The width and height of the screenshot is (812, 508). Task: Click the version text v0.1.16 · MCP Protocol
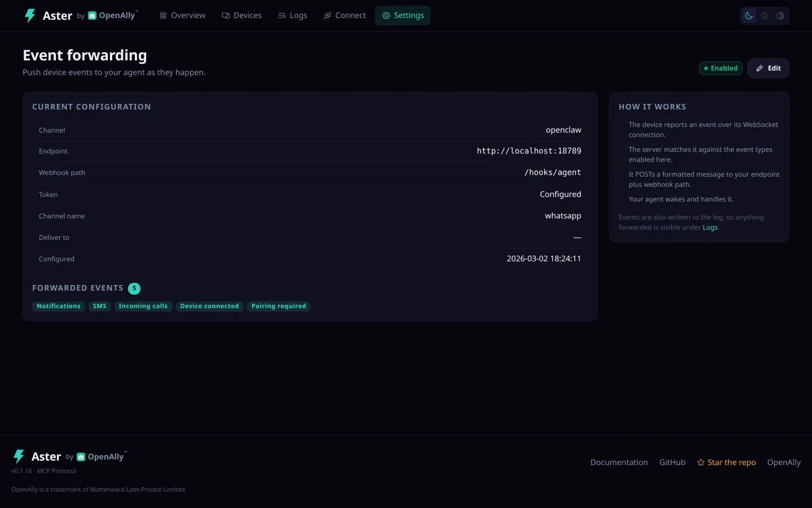(x=43, y=471)
